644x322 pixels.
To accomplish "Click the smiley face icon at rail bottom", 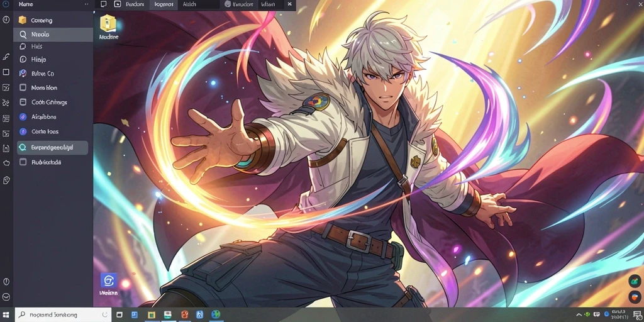I will coord(6,297).
